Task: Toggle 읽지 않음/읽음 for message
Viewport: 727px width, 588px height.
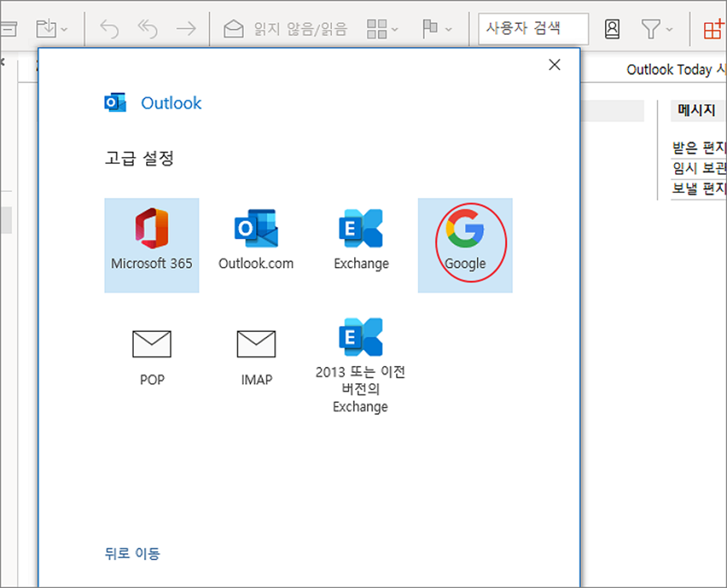Action: click(x=285, y=28)
